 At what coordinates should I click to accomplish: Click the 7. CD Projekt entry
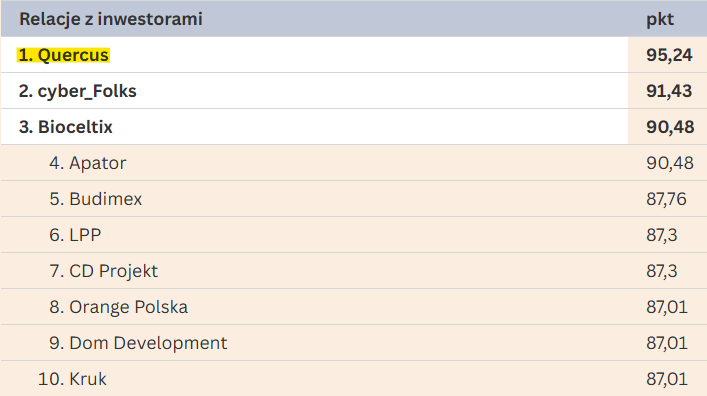[x=104, y=271]
